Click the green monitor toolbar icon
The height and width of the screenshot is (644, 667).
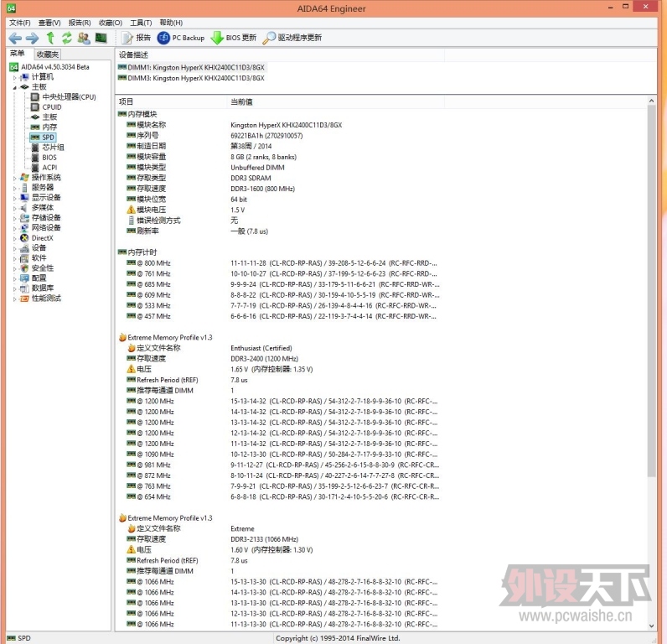pos(101,38)
